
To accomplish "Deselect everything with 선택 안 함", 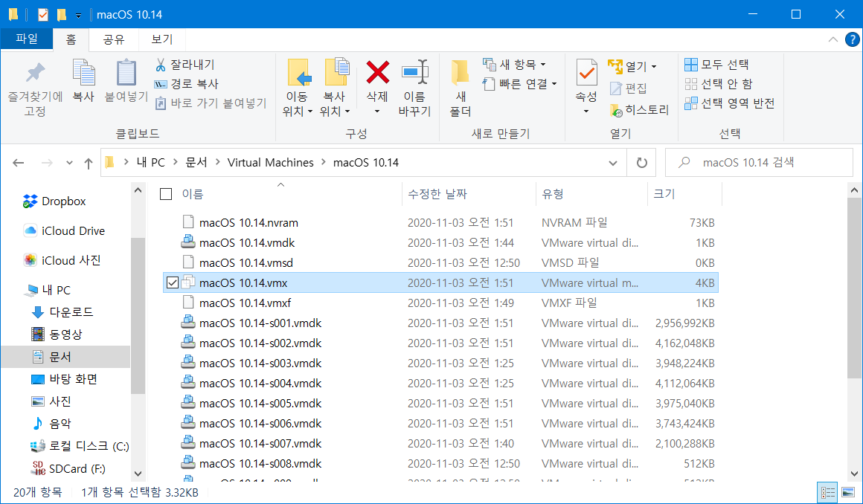I will [x=718, y=84].
